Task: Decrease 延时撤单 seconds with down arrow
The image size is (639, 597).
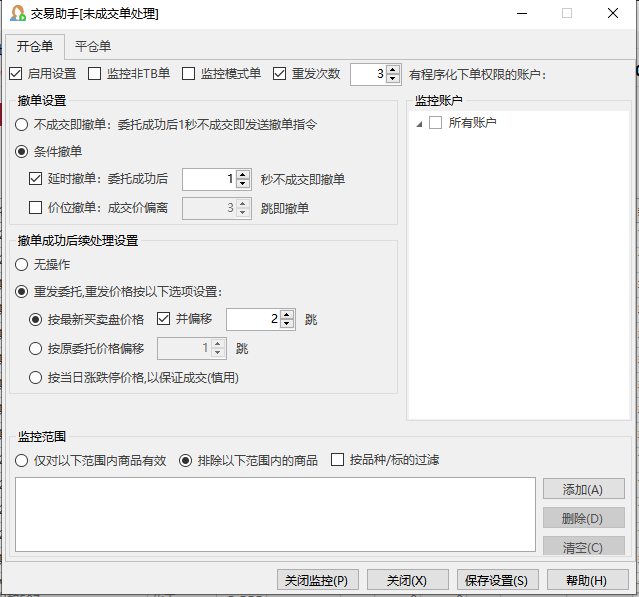Action: [243, 184]
